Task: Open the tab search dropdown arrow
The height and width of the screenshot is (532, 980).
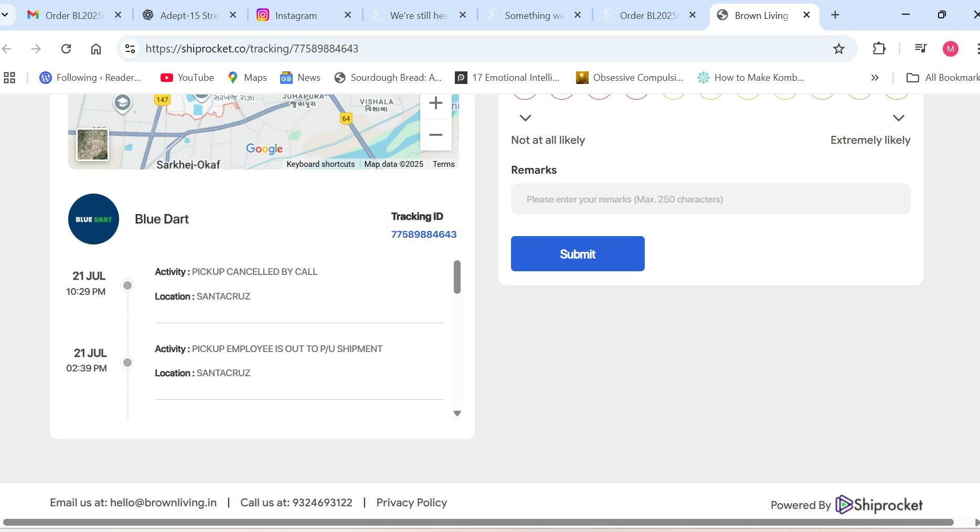Action: (x=5, y=15)
